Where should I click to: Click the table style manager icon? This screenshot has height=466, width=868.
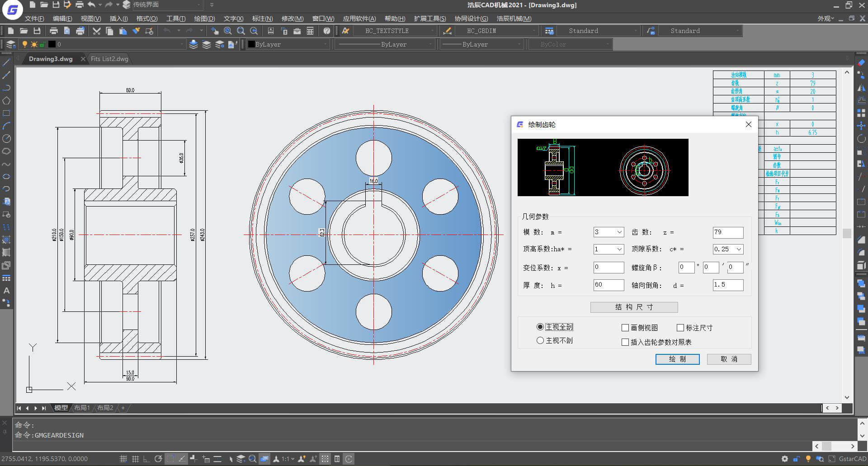[x=549, y=31]
